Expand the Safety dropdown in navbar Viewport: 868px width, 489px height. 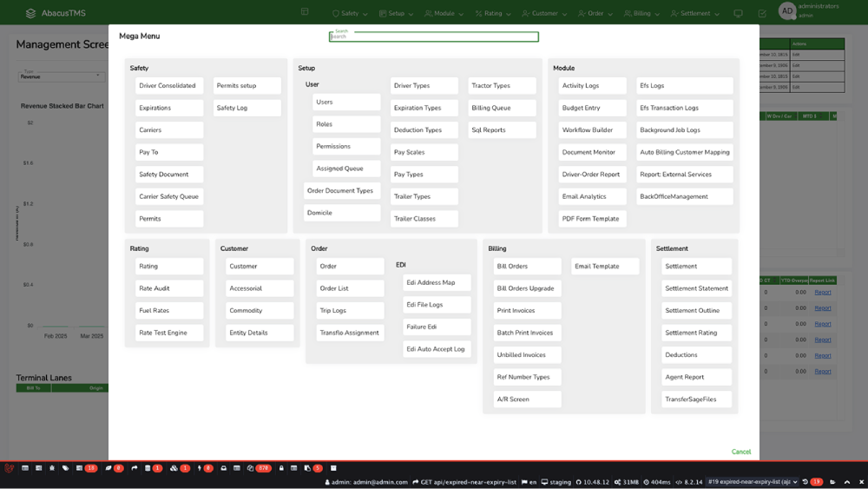351,14
